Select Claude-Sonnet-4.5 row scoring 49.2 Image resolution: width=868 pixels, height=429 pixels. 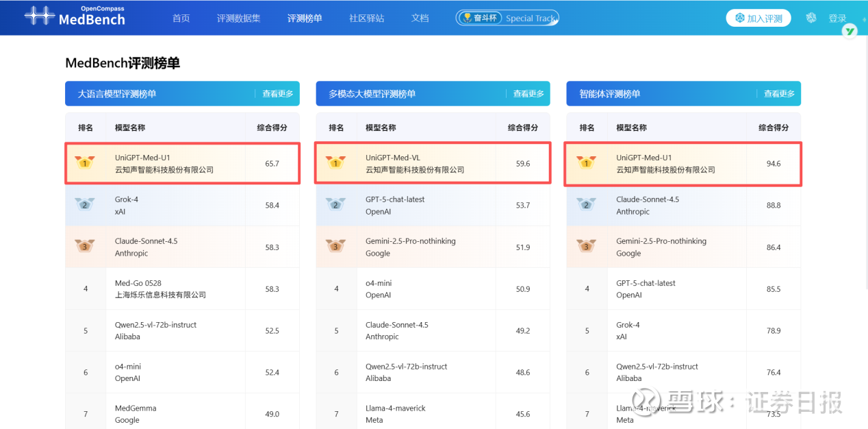tap(433, 330)
